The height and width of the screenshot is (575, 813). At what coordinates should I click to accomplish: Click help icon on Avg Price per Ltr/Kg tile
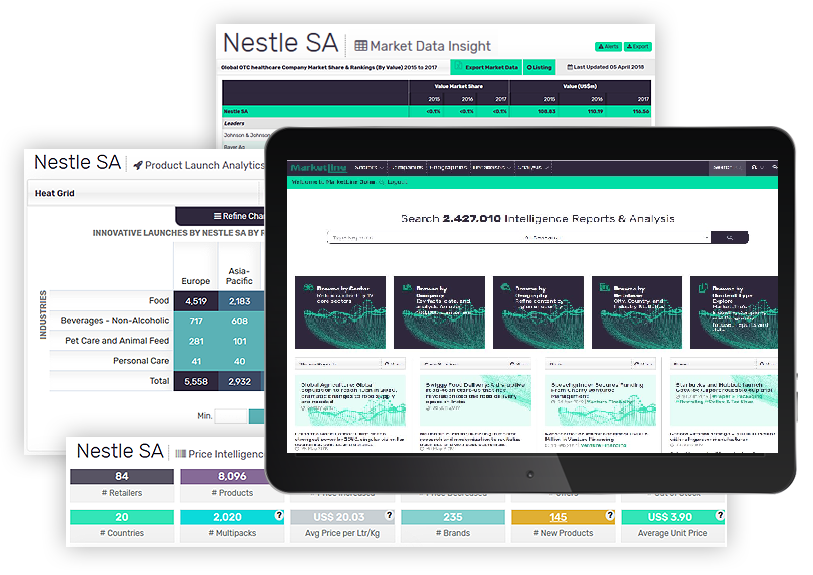(x=389, y=515)
